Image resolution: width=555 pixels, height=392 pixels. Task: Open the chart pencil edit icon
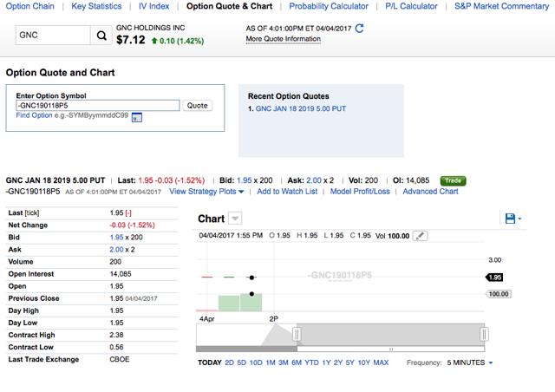pos(420,236)
